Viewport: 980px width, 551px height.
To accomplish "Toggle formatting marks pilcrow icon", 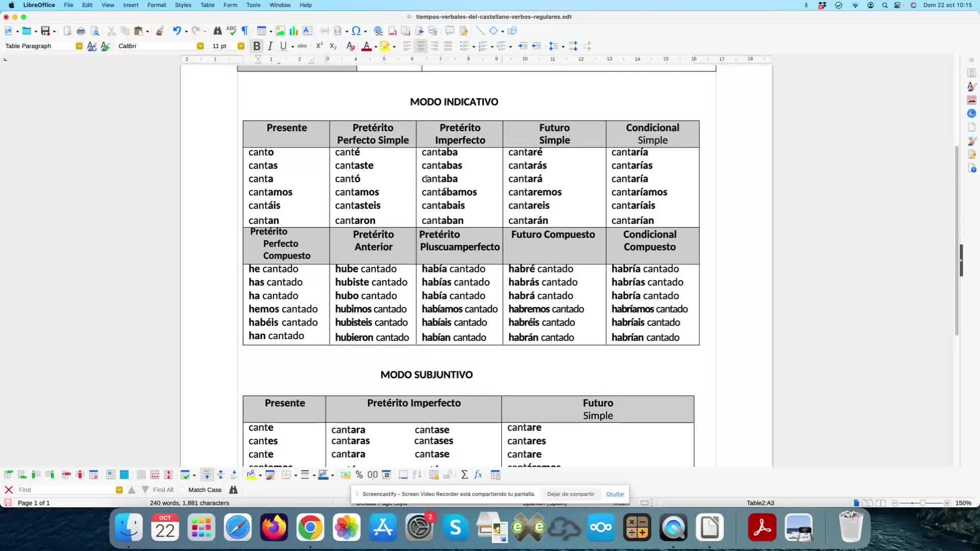I will point(245,31).
